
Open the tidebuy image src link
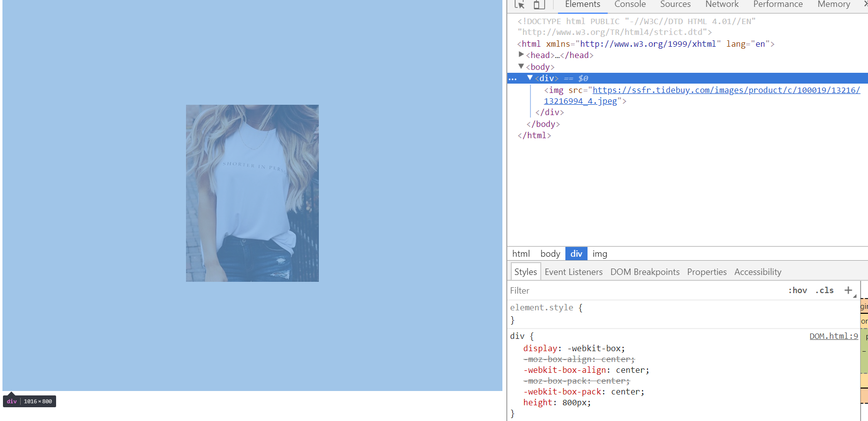702,95
